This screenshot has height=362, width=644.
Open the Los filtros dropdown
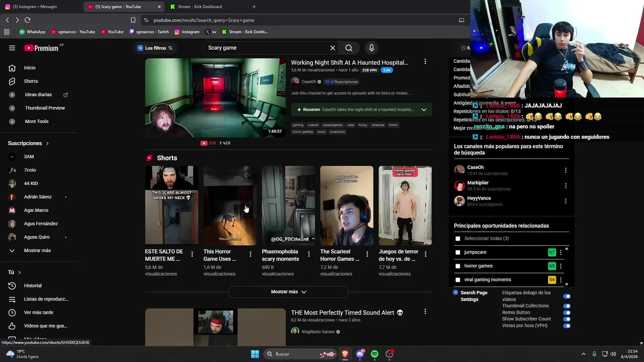(x=155, y=48)
